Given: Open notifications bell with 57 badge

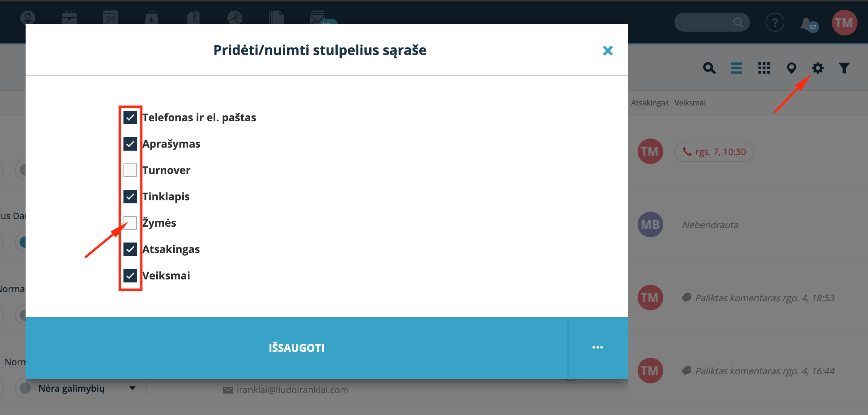Looking at the screenshot, I should (x=809, y=24).
